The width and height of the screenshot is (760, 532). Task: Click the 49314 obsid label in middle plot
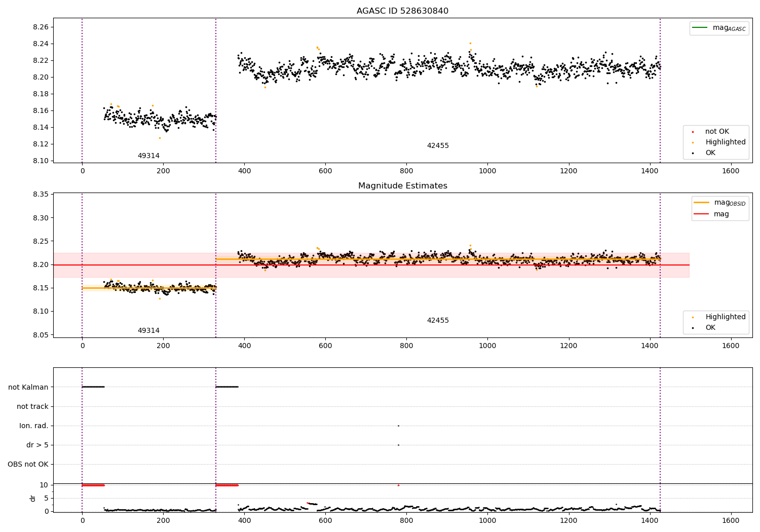tap(148, 331)
